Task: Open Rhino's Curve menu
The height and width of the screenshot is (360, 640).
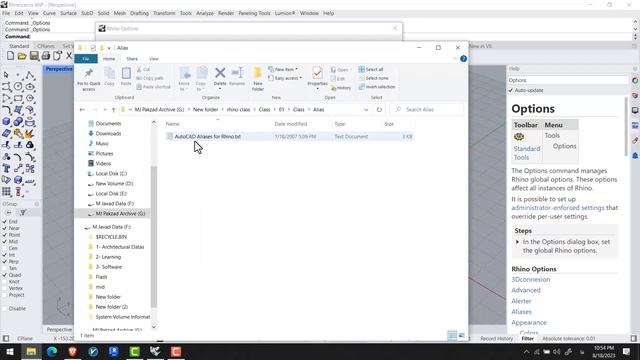Action: (49, 13)
